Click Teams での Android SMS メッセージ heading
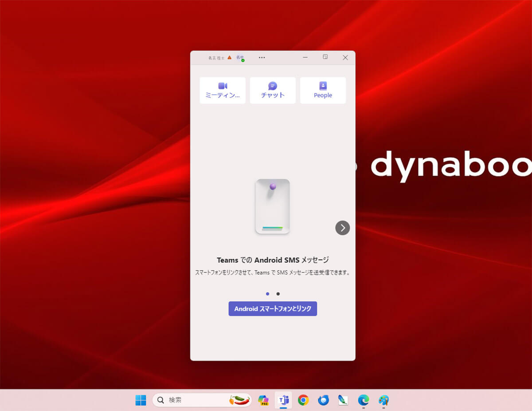The width and height of the screenshot is (532, 411). (273, 260)
